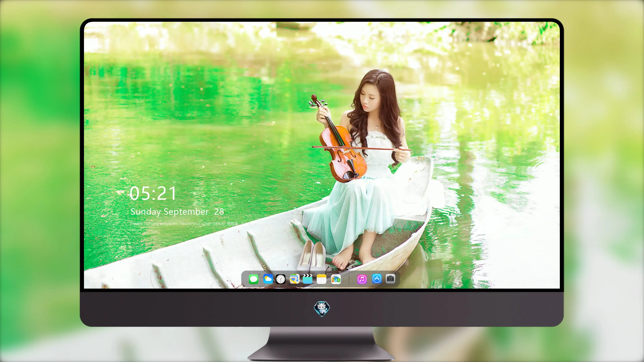This screenshot has height=362, width=644.
Task: Click the "Preview stunning wallpapers" caption text
Action: 154,223
